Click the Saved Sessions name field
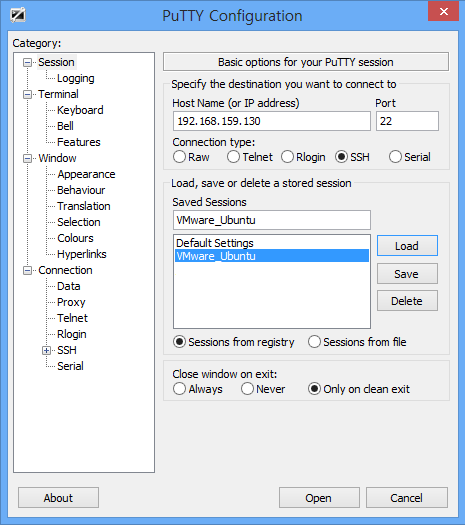This screenshot has height=525, width=465. coord(272,220)
